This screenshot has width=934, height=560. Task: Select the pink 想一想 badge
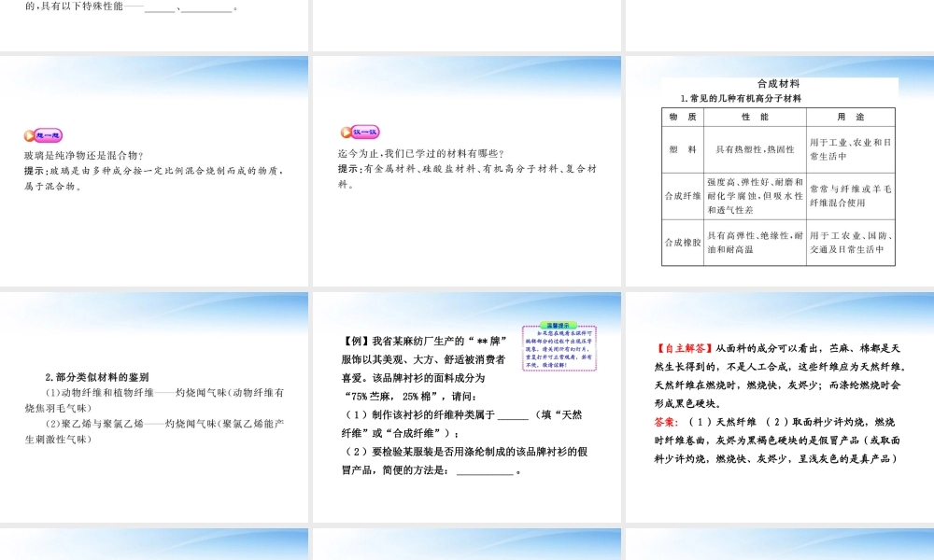point(49,136)
